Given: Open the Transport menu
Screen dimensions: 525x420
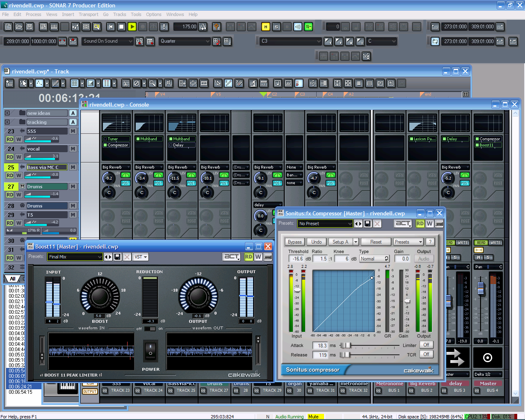Looking at the screenshot, I should [x=89, y=14].
